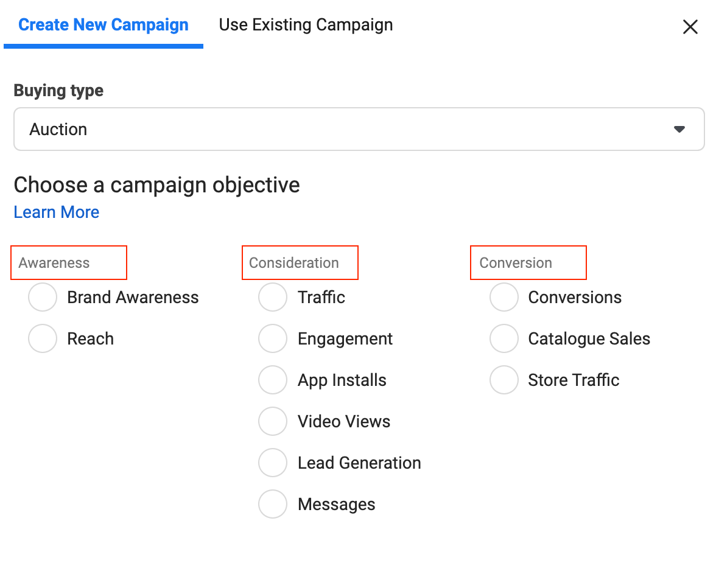716x588 pixels.
Task: Switch to the Use Existing Campaign tab
Action: (x=306, y=24)
